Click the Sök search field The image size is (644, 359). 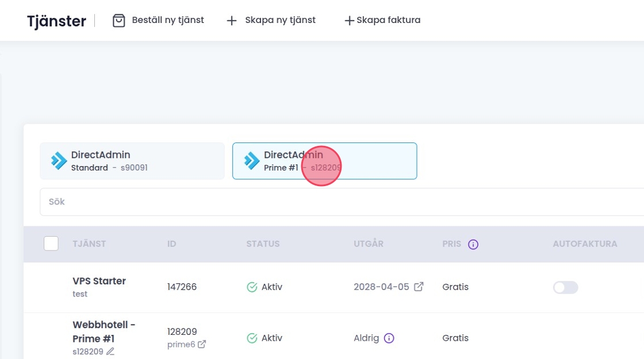click(339, 202)
